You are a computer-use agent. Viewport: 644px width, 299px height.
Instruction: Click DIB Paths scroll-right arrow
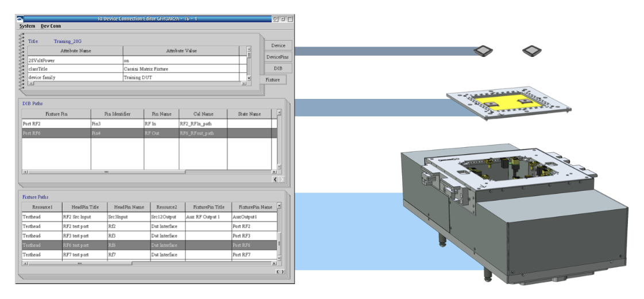[275, 171]
